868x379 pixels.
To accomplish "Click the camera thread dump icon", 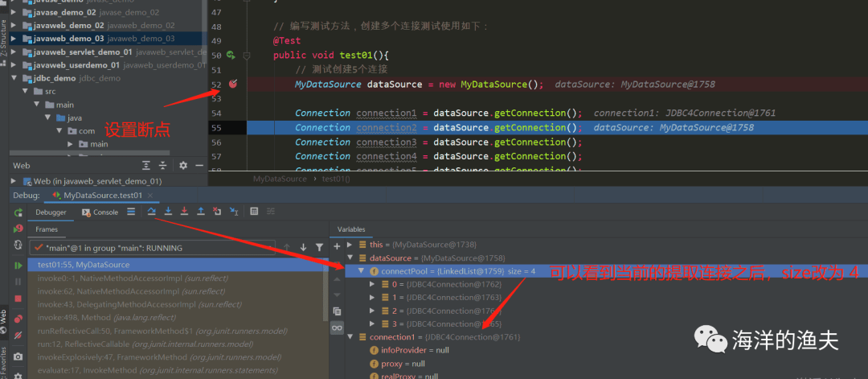I will click(18, 356).
